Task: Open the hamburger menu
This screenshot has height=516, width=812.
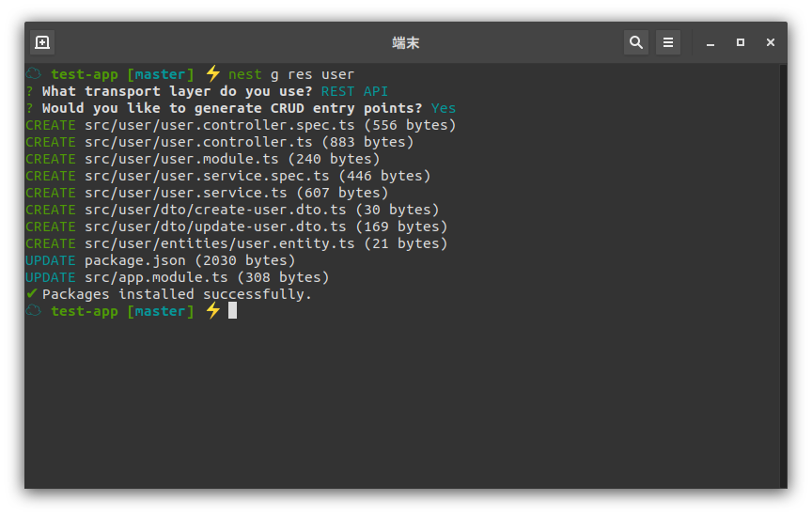Action: (668, 42)
